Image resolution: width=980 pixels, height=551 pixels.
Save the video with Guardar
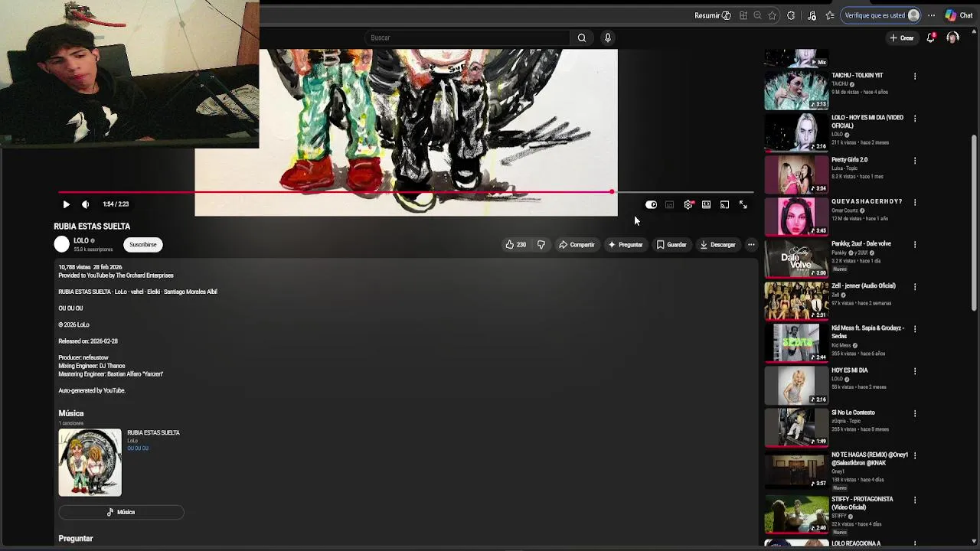tap(671, 245)
